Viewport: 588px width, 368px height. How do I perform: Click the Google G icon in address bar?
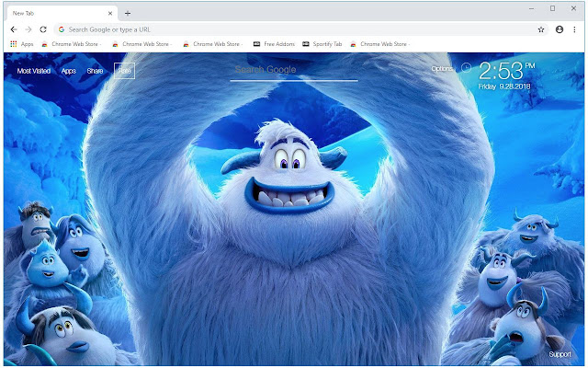[62, 29]
